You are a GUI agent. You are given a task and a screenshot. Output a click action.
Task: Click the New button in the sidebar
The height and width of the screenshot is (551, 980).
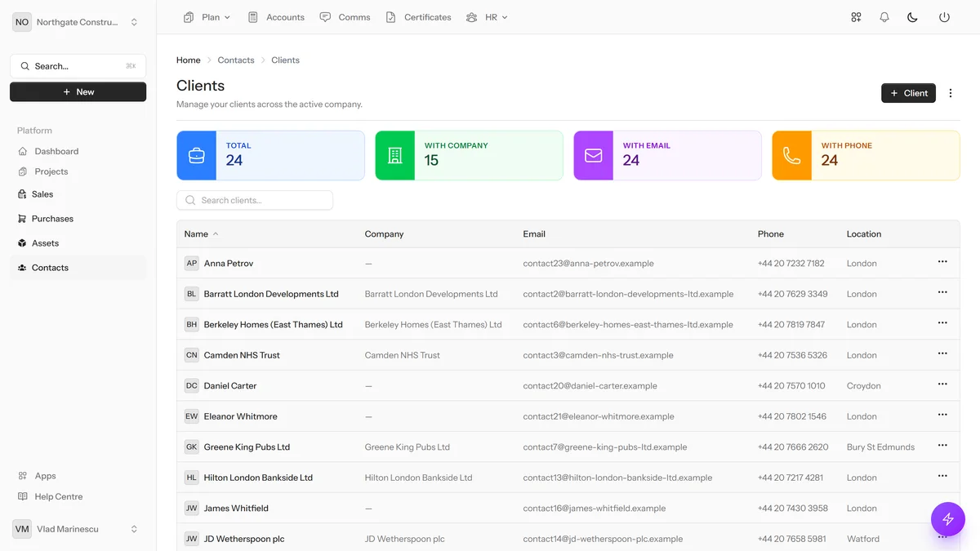(78, 92)
